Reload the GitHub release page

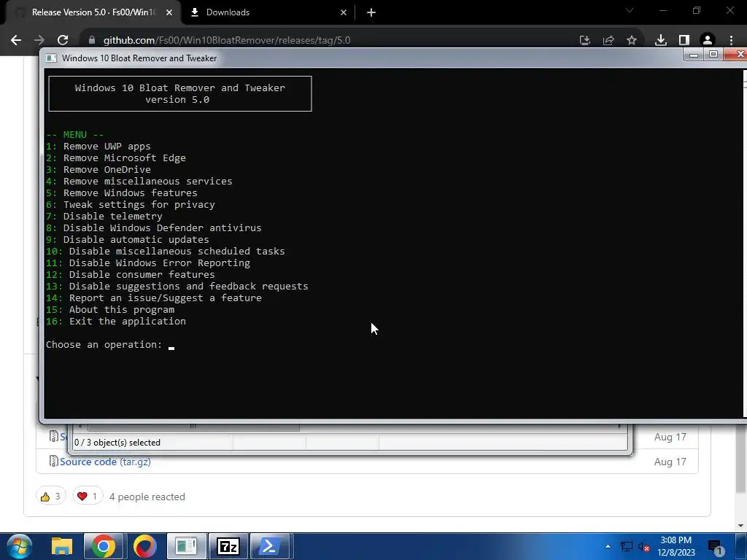click(63, 41)
